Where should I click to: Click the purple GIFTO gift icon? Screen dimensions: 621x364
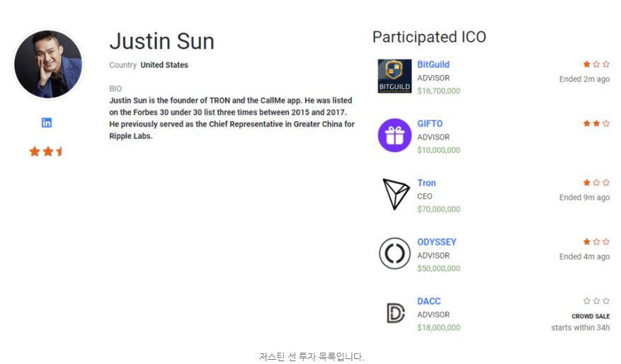pyautogui.click(x=394, y=135)
